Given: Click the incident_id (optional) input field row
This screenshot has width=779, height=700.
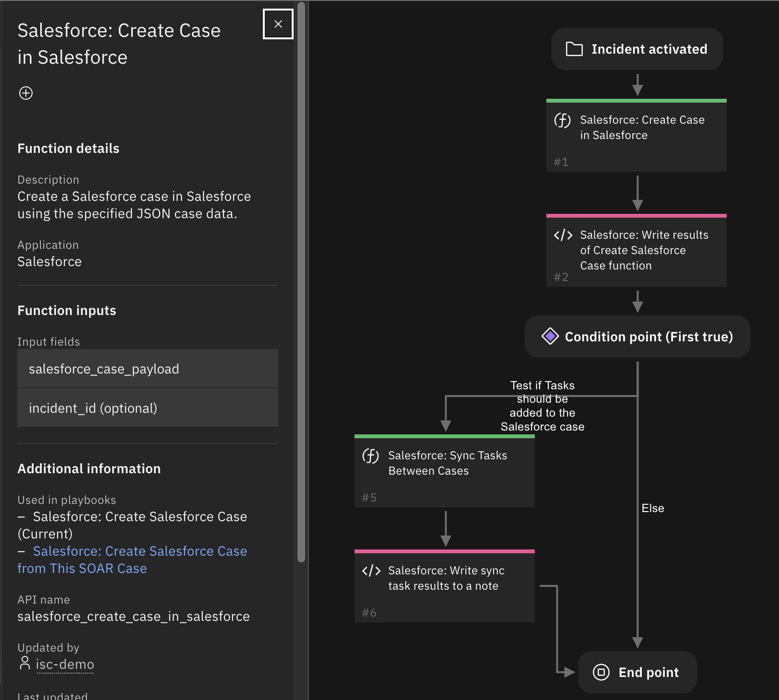Looking at the screenshot, I should [x=148, y=408].
